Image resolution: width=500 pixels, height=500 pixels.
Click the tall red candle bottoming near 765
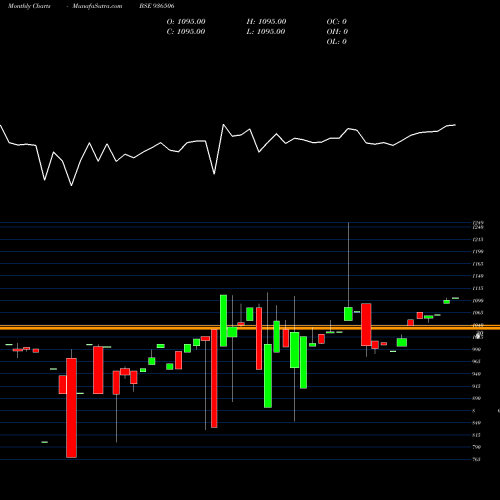tap(71, 408)
